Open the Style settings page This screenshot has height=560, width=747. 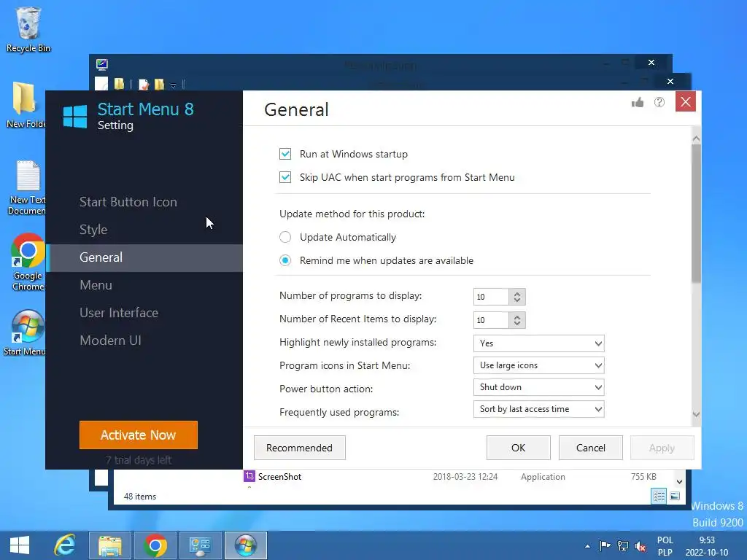point(93,230)
